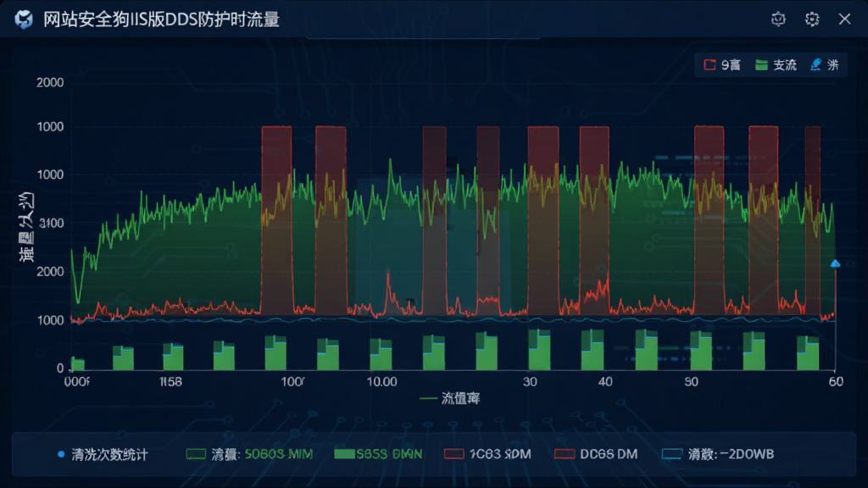Open the settings gear icon

tap(812, 19)
